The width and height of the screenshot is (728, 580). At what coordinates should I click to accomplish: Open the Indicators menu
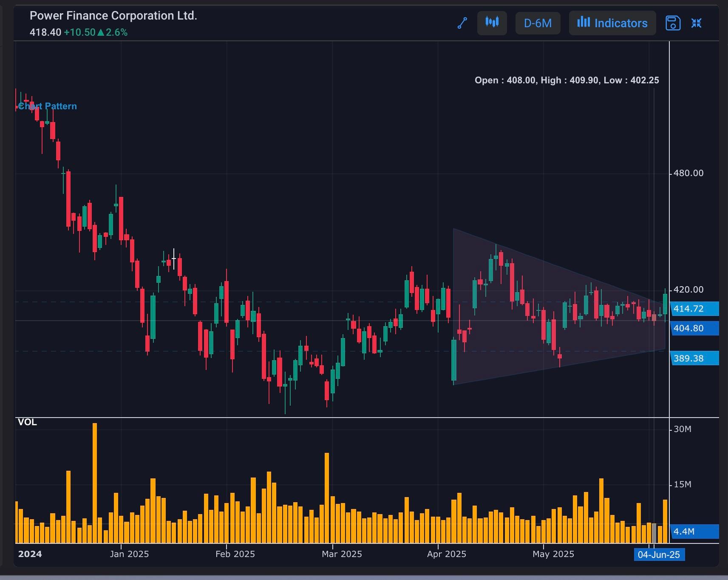tap(612, 23)
